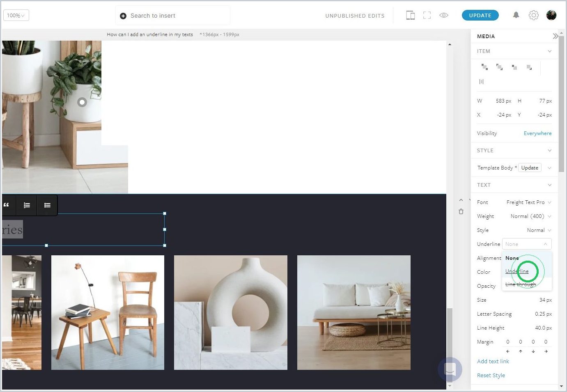Change Visibility setting Everywhere

click(537, 133)
